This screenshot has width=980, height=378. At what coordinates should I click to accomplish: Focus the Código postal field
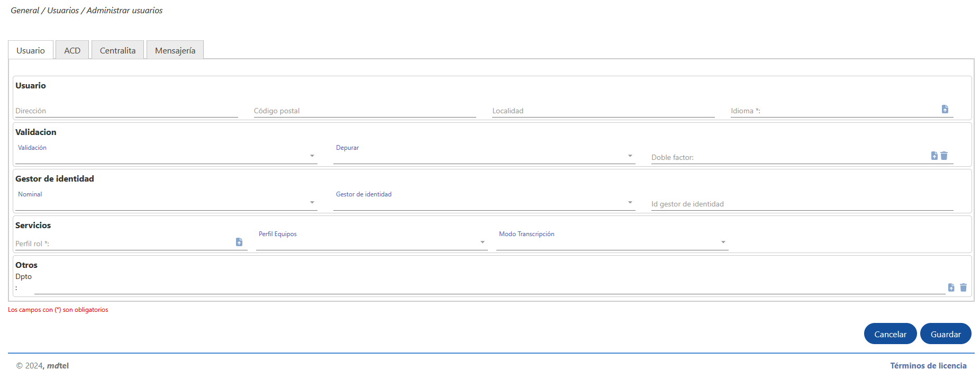365,111
